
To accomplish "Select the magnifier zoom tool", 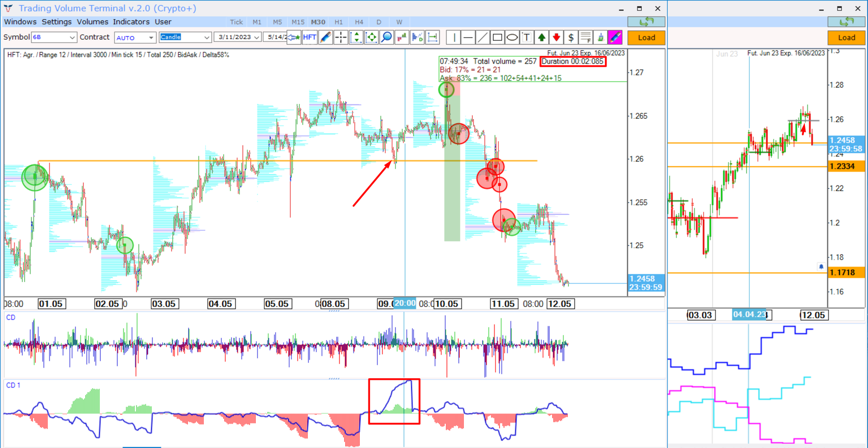I will coord(386,37).
